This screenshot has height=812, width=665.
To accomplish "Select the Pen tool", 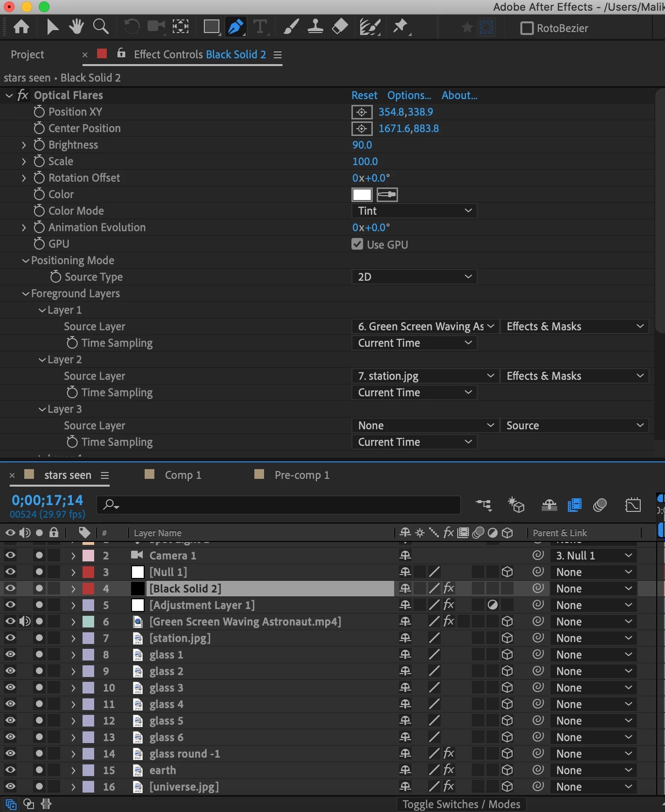I will 236,27.
